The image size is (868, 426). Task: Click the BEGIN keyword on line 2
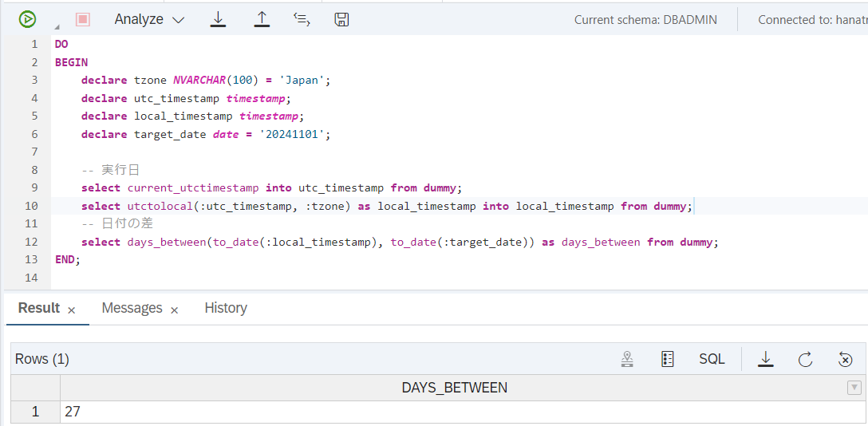point(71,62)
